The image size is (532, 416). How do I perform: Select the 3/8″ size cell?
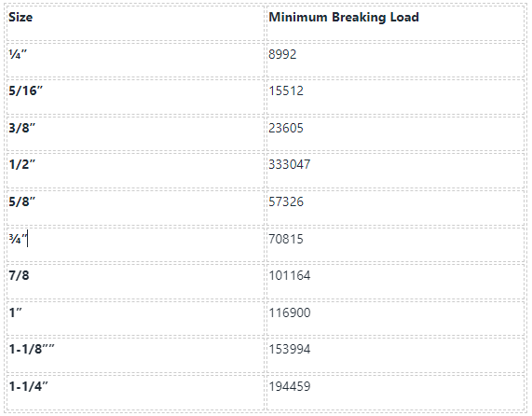(135, 133)
